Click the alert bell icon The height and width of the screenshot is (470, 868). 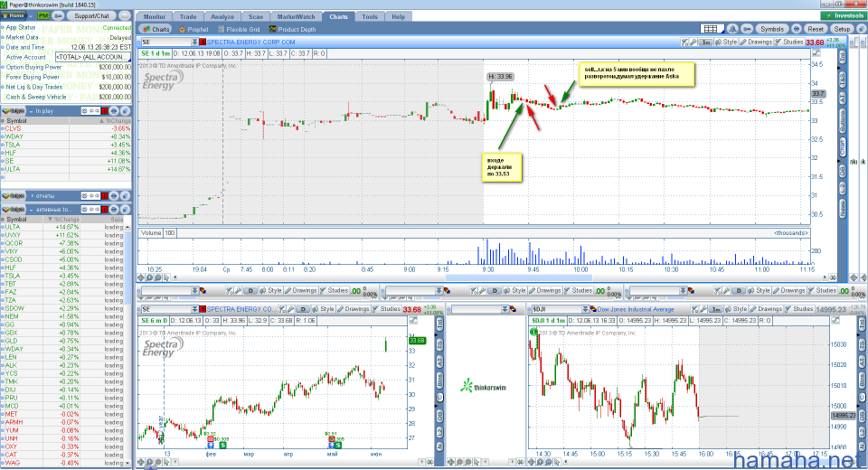(733, 29)
